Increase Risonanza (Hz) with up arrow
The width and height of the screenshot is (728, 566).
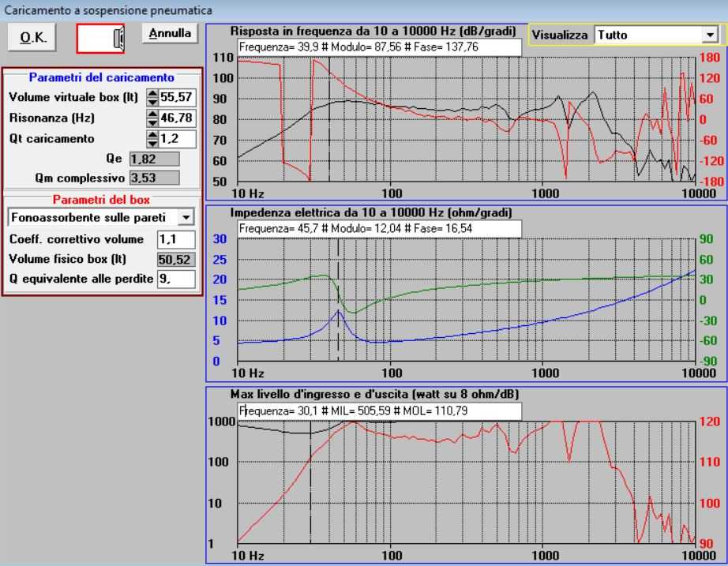tap(152, 114)
